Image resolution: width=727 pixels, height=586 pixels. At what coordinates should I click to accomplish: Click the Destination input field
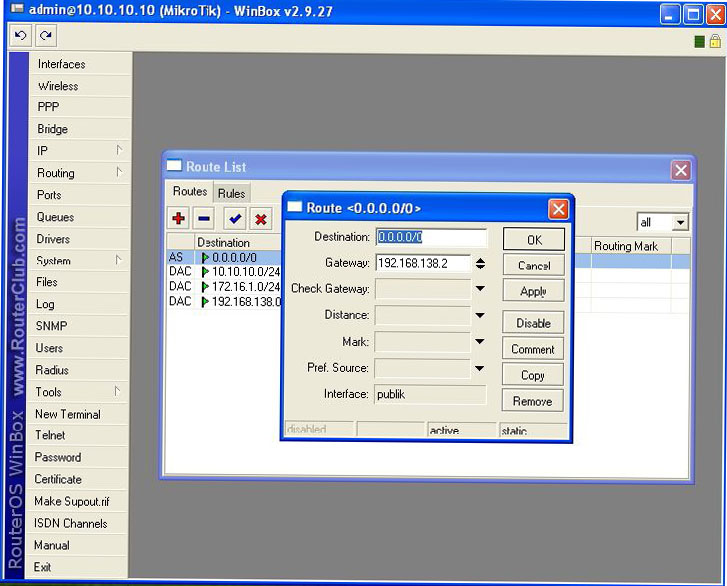431,237
